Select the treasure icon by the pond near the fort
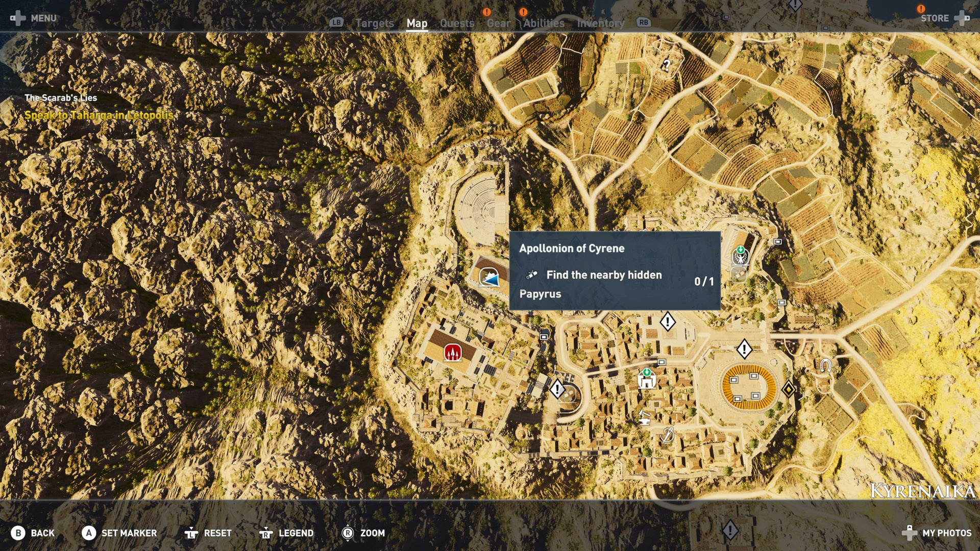 tap(544, 337)
